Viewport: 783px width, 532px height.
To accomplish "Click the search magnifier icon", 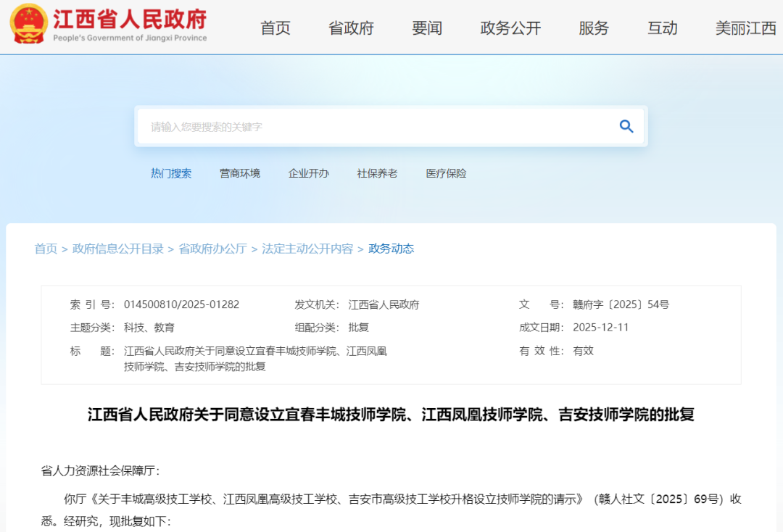I will 626,125.
